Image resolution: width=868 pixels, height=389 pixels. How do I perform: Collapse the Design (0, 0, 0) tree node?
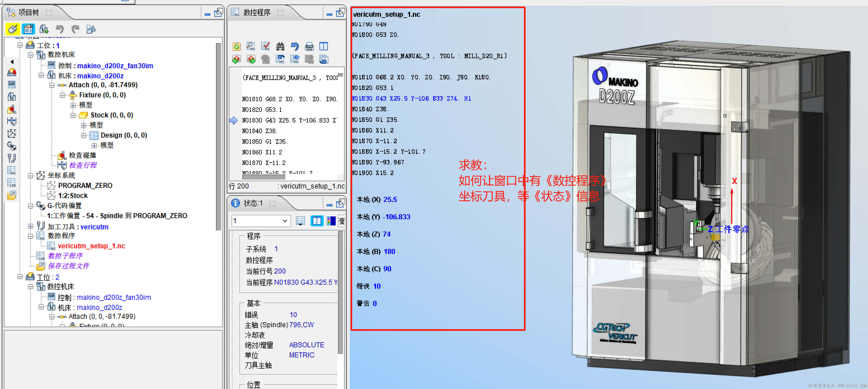coord(83,136)
